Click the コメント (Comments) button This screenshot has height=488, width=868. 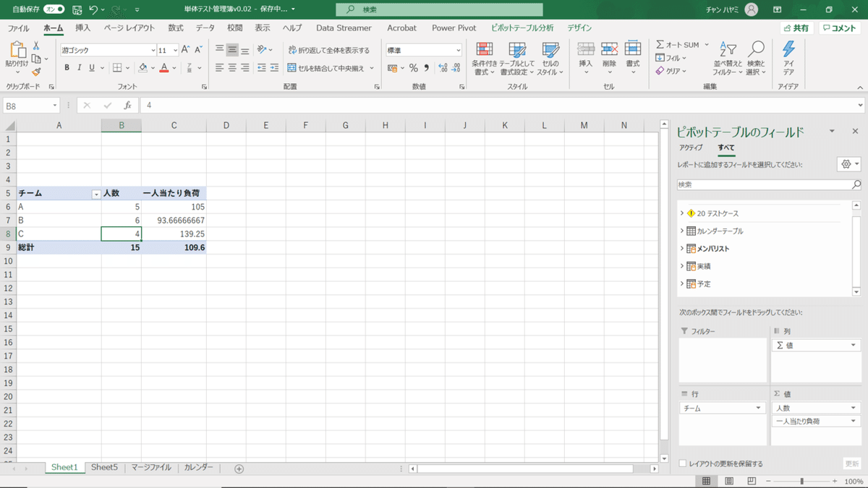839,28
